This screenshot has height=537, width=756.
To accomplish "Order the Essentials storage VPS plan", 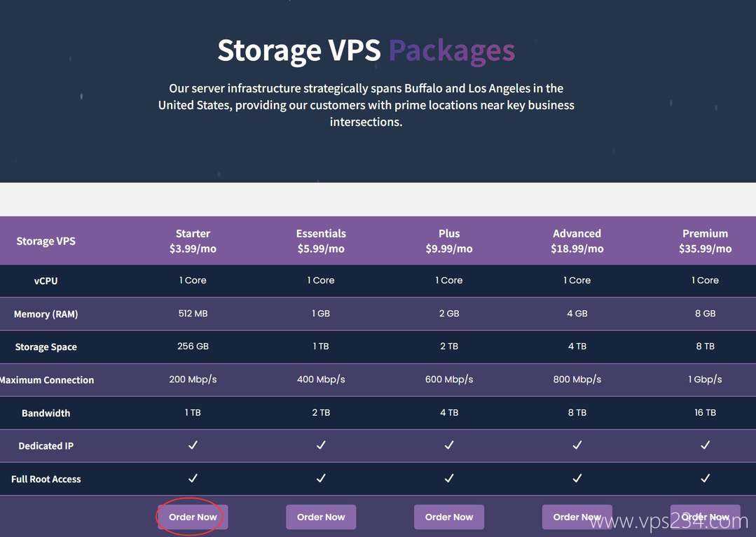I will pos(321,517).
